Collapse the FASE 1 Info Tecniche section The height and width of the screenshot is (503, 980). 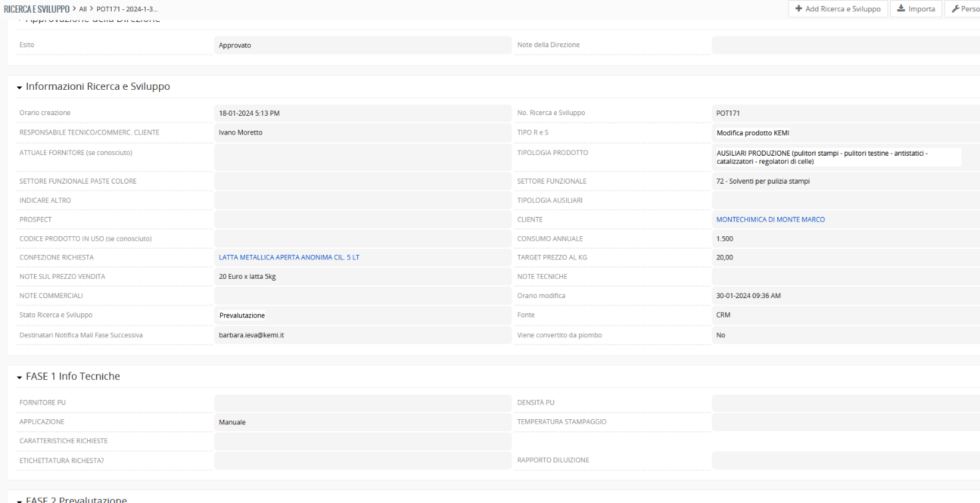20,377
